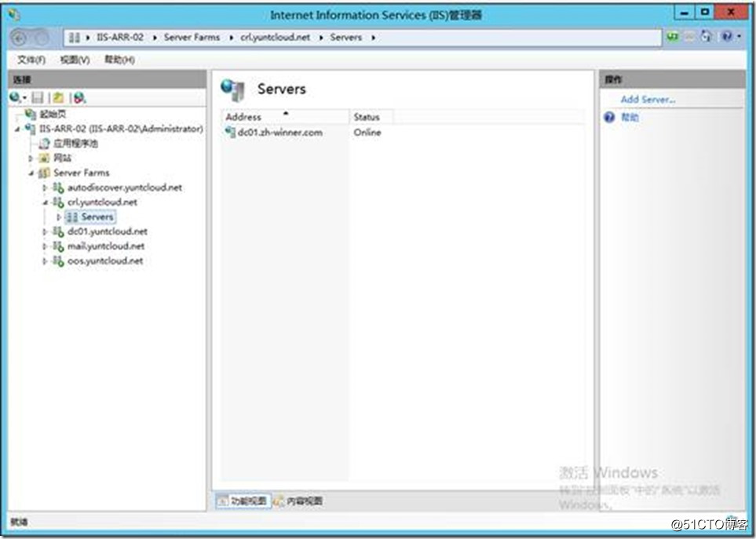756x539 pixels.
Task: Expand the mail.yuntcloud.net node
Action: point(45,246)
